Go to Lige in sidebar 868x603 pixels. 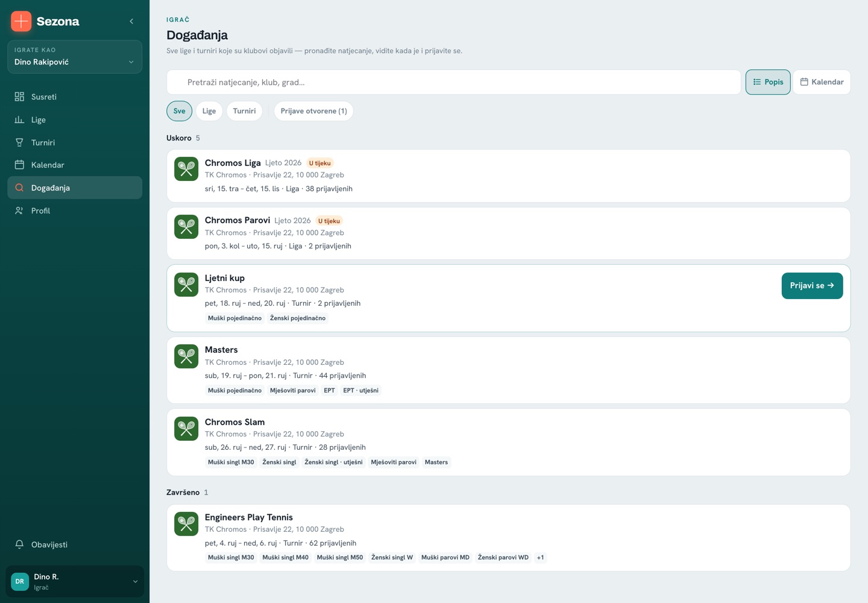tap(75, 119)
